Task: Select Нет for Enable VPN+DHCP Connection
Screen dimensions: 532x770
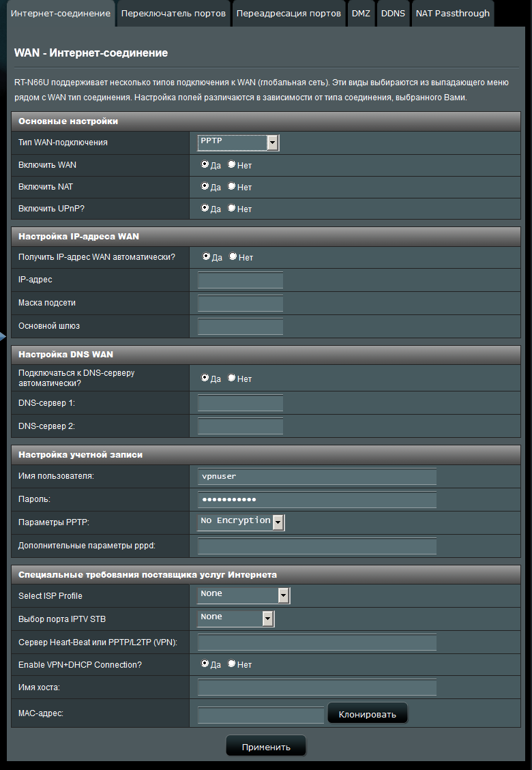Action: click(231, 664)
